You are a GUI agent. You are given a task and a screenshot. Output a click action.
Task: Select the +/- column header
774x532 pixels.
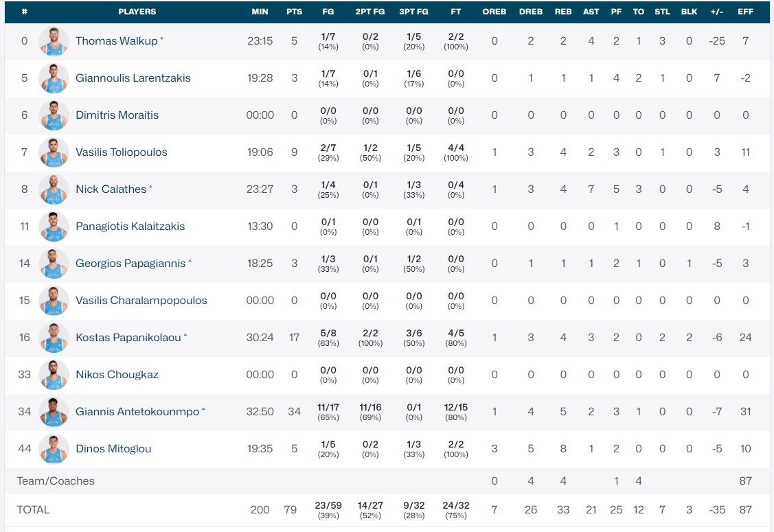click(x=717, y=12)
